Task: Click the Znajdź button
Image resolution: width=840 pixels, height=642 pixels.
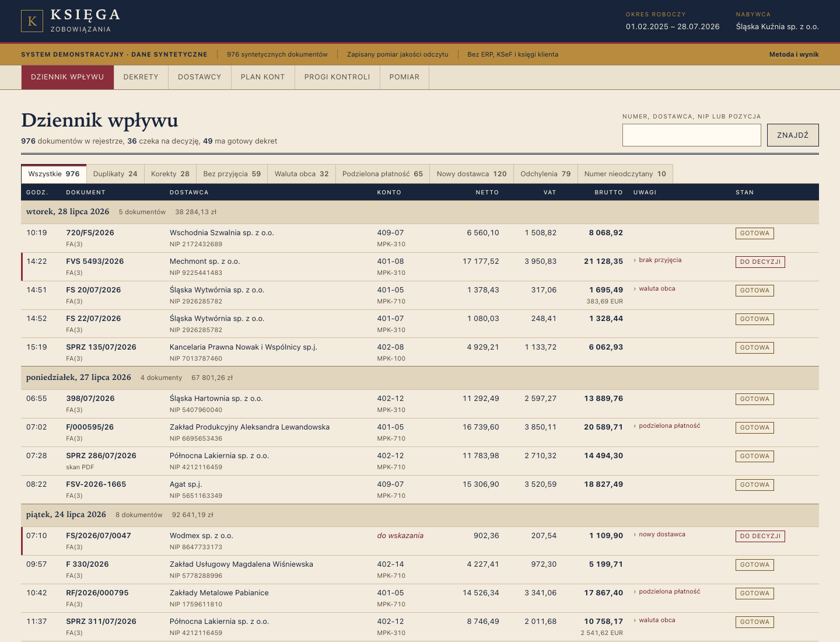Action: [793, 135]
